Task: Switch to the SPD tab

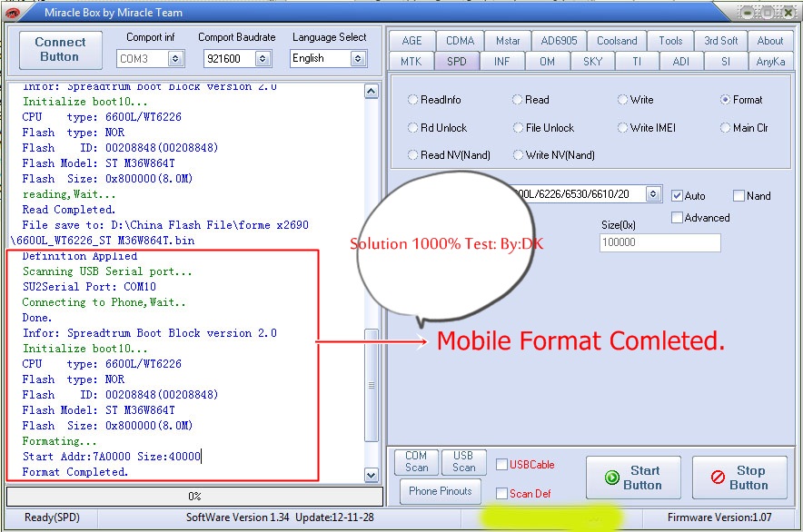Action: 457,61
